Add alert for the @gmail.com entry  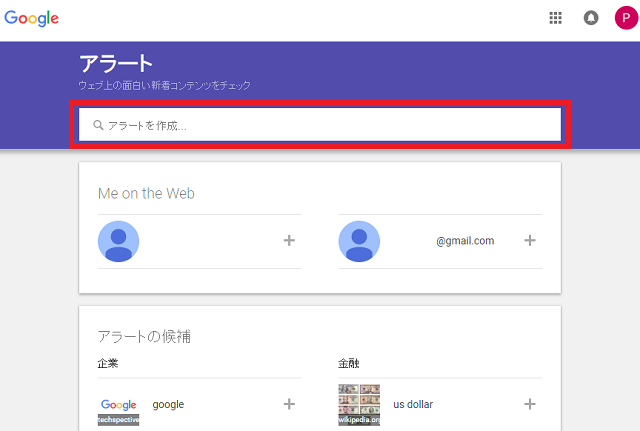coord(530,240)
